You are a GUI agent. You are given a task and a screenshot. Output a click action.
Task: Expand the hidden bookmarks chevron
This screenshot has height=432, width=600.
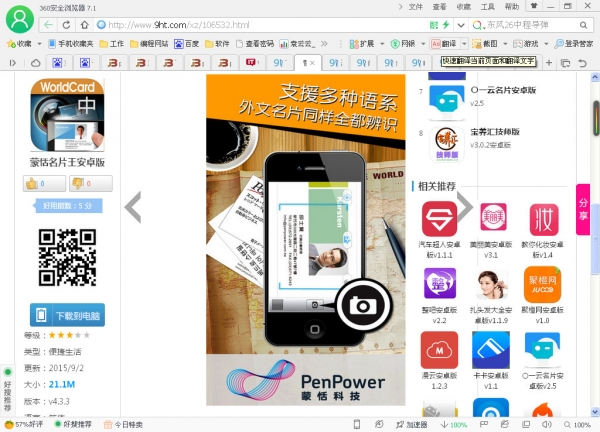coord(324,44)
